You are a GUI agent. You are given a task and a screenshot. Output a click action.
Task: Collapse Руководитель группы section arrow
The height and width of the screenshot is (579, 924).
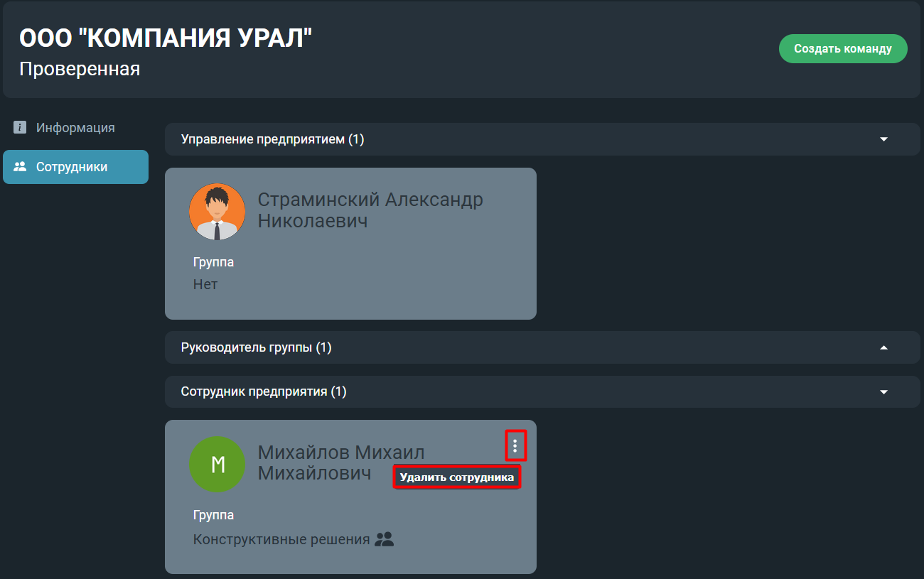click(884, 348)
